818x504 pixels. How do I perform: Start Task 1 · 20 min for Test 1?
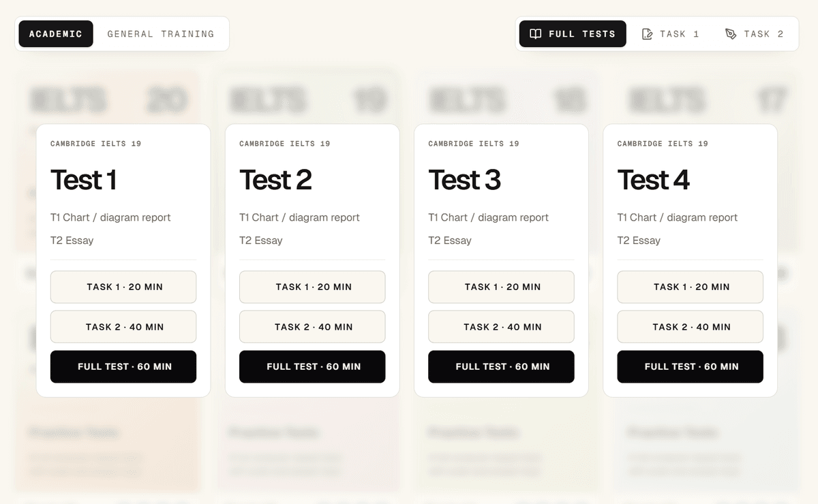point(123,287)
